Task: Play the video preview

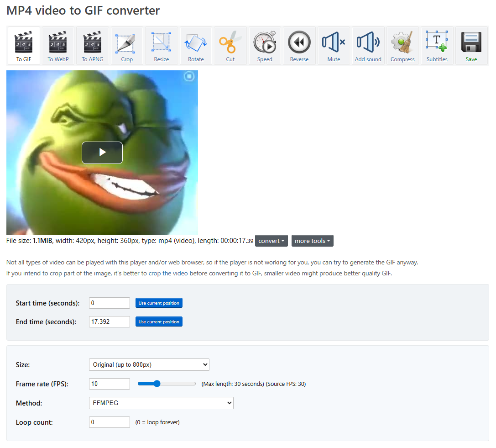Action: coord(102,153)
